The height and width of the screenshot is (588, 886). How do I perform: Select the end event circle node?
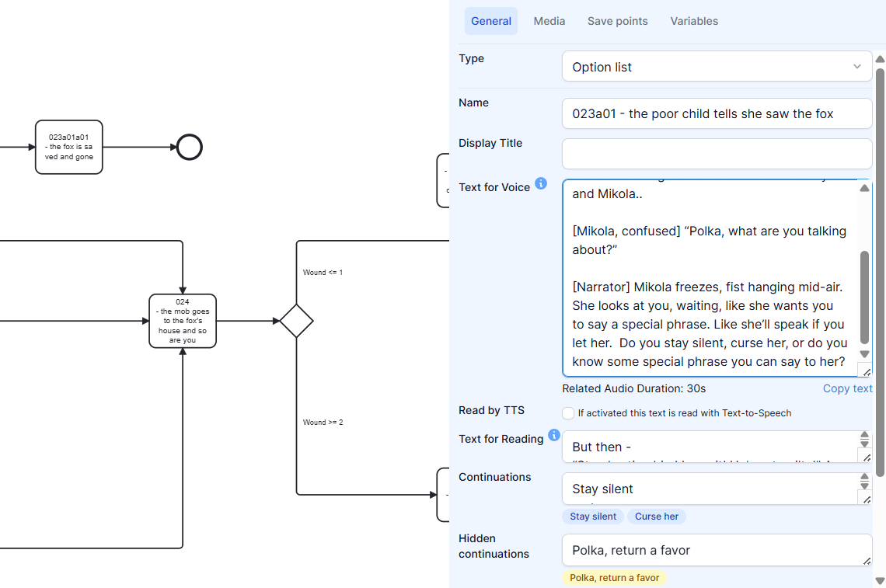coord(190,147)
